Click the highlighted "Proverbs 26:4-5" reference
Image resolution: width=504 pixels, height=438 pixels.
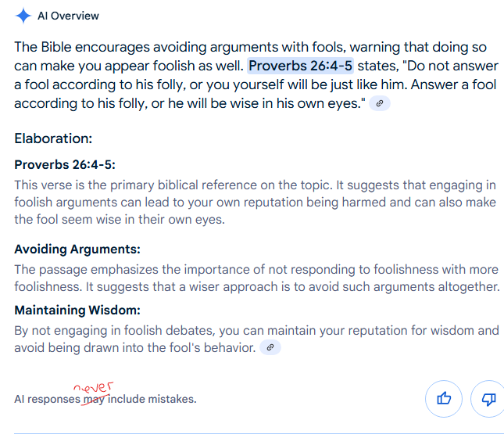[x=301, y=66]
